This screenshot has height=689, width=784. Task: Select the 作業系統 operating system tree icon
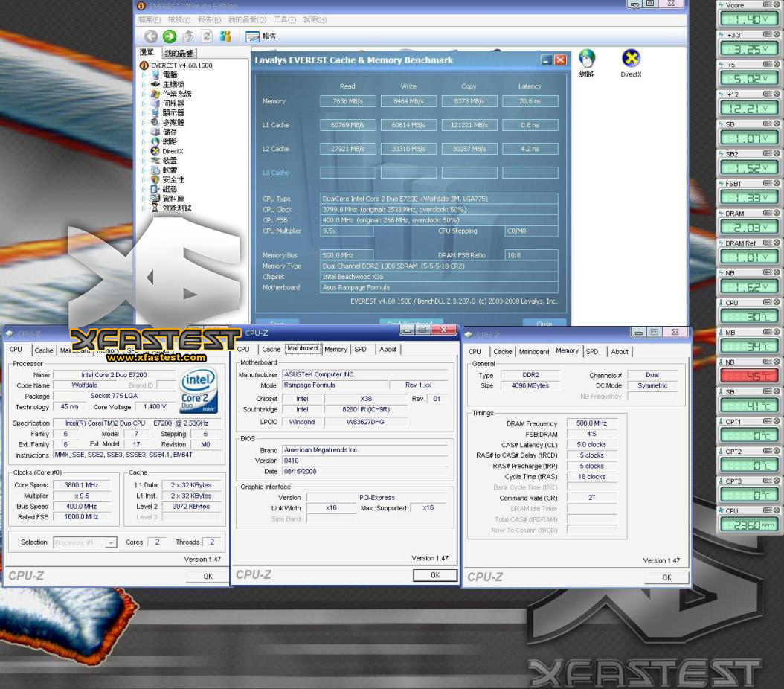pyautogui.click(x=155, y=94)
